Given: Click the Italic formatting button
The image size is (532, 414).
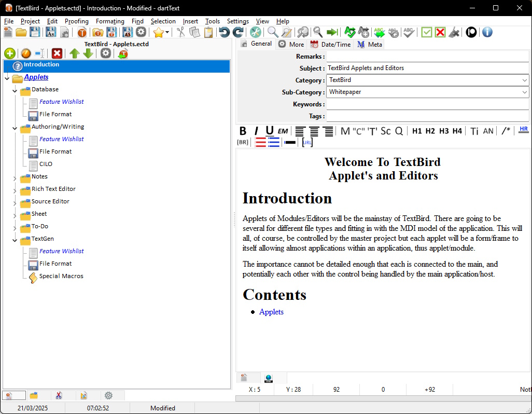Looking at the screenshot, I should [x=256, y=131].
